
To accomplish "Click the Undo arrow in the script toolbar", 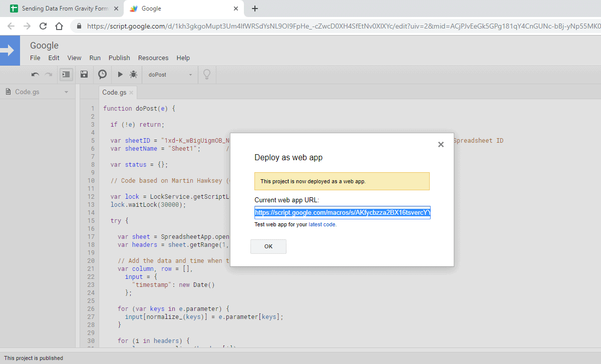I will 35,75.
